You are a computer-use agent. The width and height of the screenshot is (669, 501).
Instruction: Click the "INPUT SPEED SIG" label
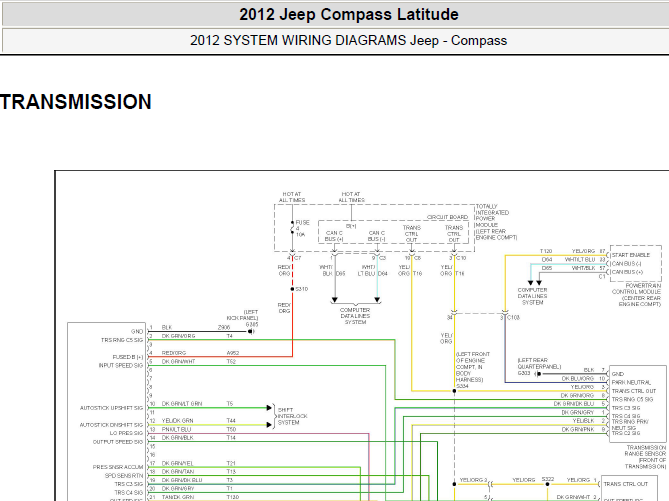pos(121,366)
